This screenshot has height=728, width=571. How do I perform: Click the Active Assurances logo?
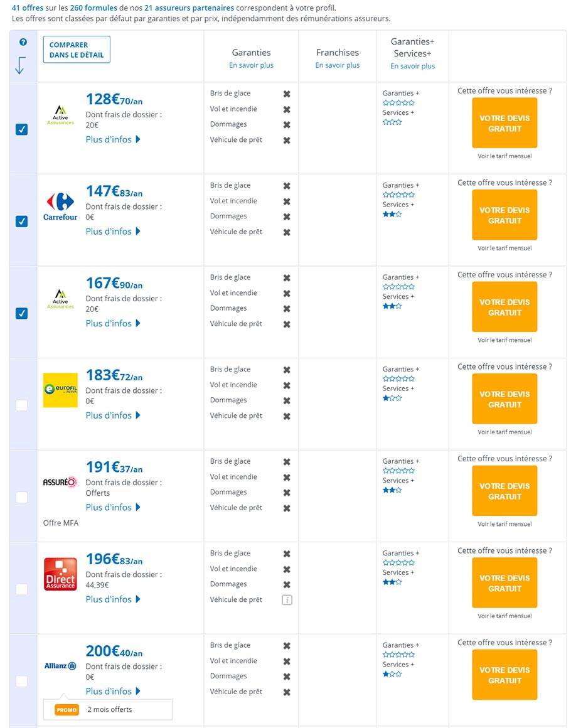[60, 115]
